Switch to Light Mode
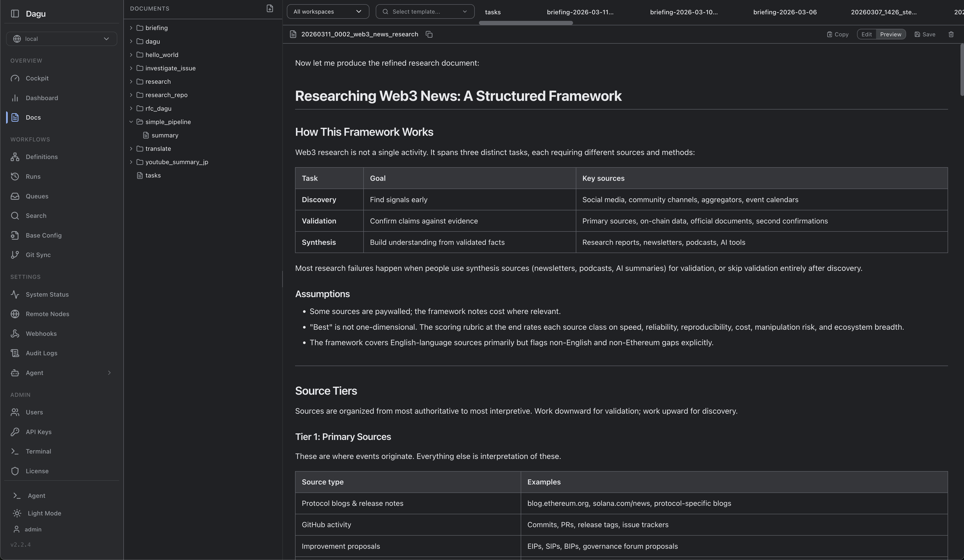This screenshot has width=964, height=560. click(44, 513)
